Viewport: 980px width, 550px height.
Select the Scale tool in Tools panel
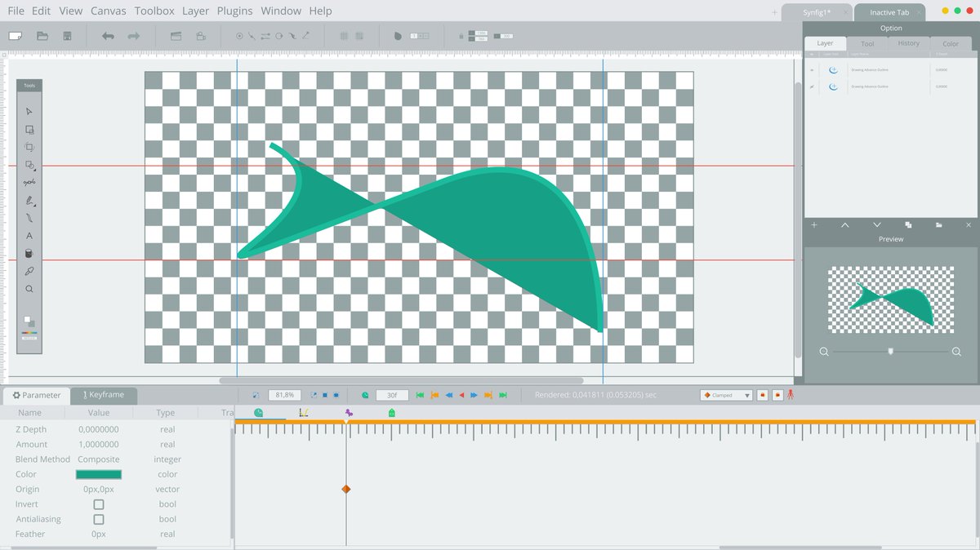point(29,147)
